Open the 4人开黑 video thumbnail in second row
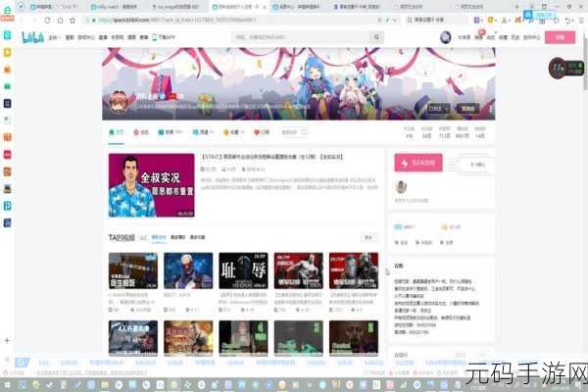The image size is (588, 392). [133, 338]
